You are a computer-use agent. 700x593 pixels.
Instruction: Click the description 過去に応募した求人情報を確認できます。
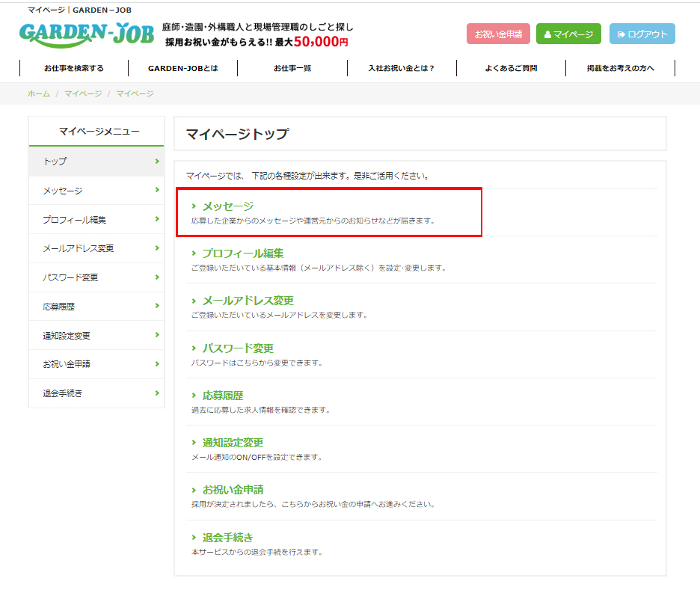[261, 410]
